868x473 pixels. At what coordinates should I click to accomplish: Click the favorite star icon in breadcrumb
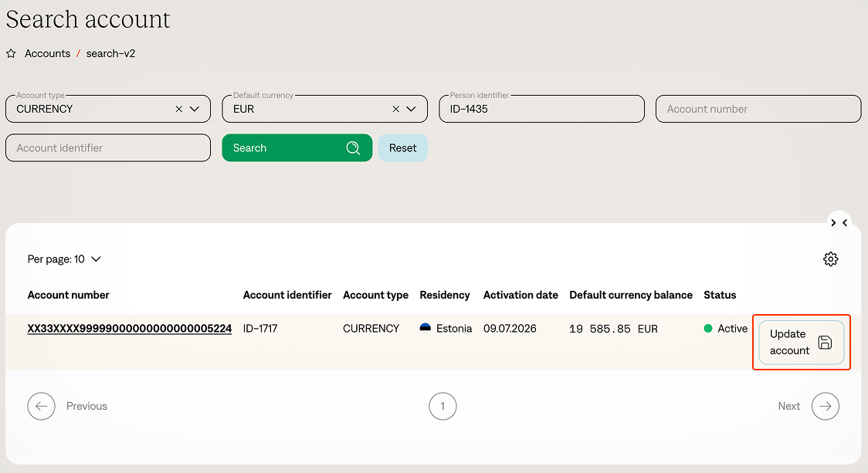11,54
